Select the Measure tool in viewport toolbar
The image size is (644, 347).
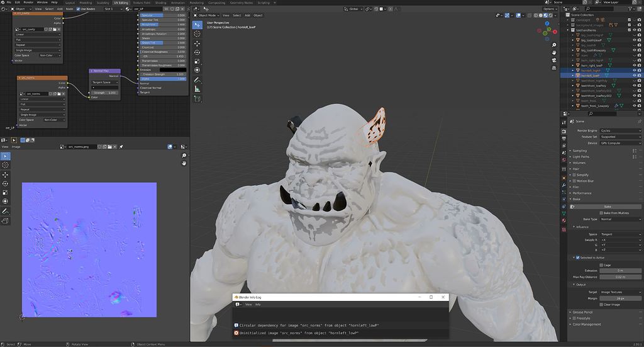coord(197,89)
